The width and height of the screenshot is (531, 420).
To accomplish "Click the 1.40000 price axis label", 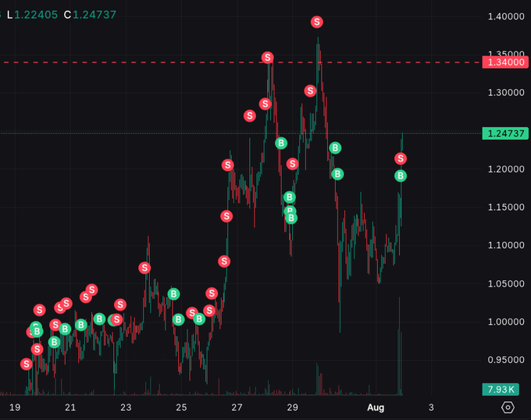I will point(506,16).
